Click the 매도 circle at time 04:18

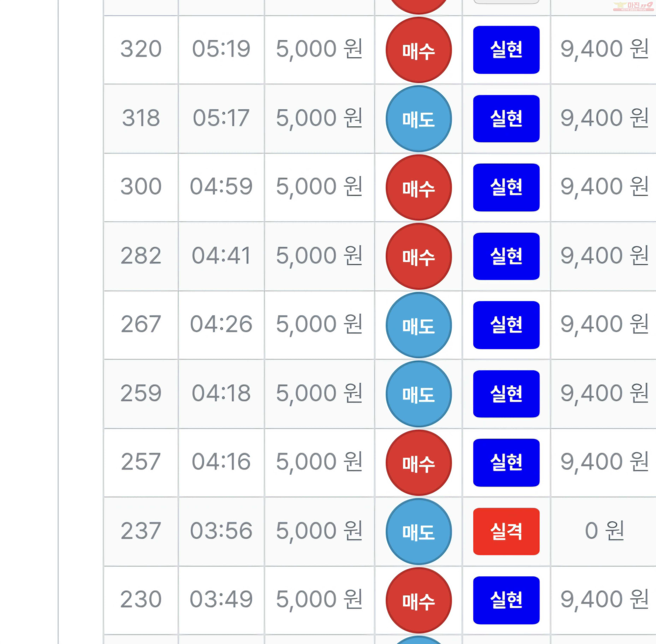click(x=419, y=394)
